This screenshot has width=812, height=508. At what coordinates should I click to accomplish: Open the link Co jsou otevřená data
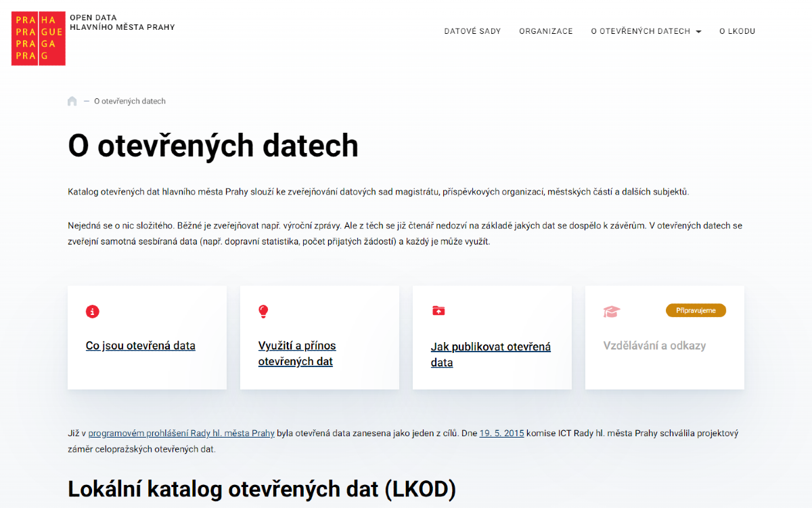coord(140,345)
